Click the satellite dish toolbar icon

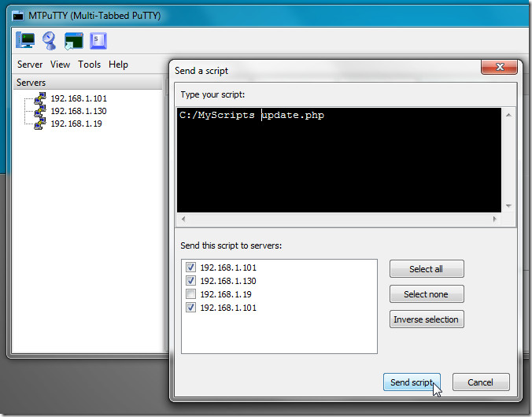pyautogui.click(x=50, y=41)
